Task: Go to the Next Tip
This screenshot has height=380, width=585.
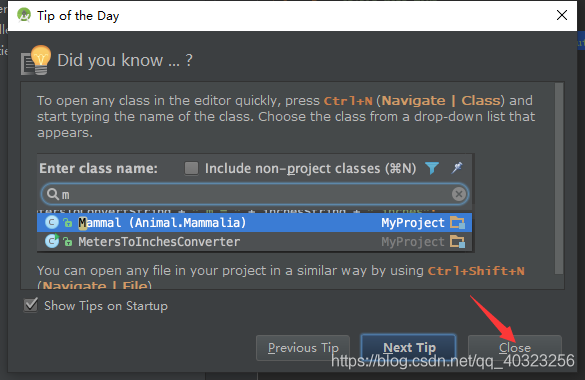Action: (409, 348)
